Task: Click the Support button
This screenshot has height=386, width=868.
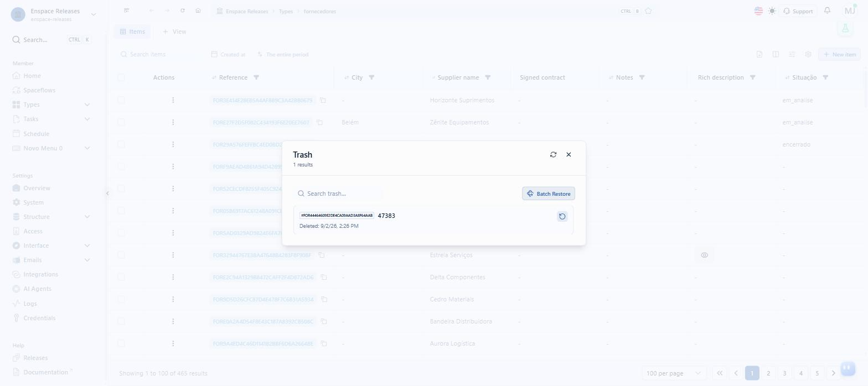Action: tap(798, 11)
